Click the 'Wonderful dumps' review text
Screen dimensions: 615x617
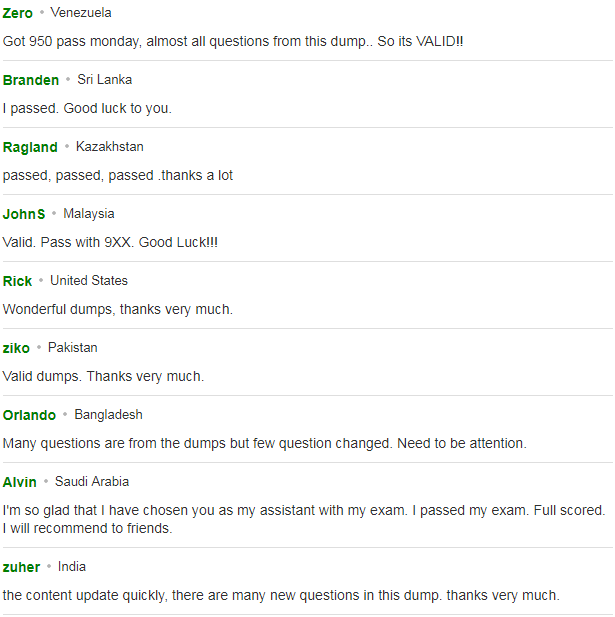pyautogui.click(x=118, y=309)
